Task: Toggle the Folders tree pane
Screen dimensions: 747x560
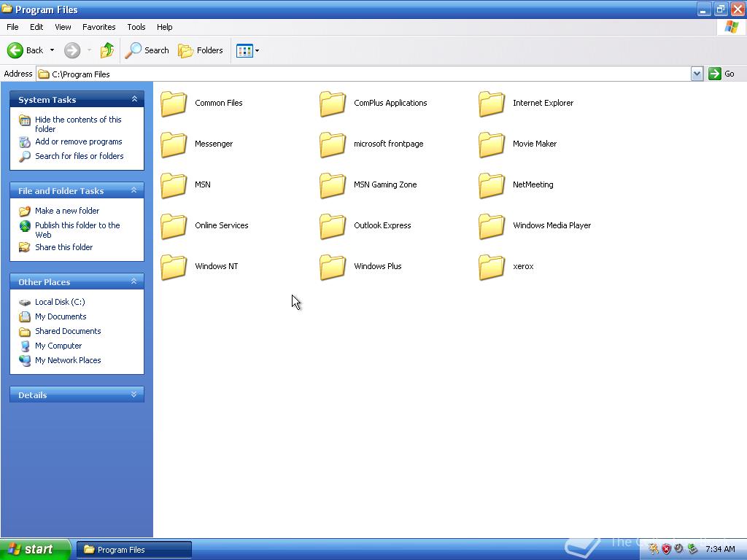Action: click(x=200, y=50)
